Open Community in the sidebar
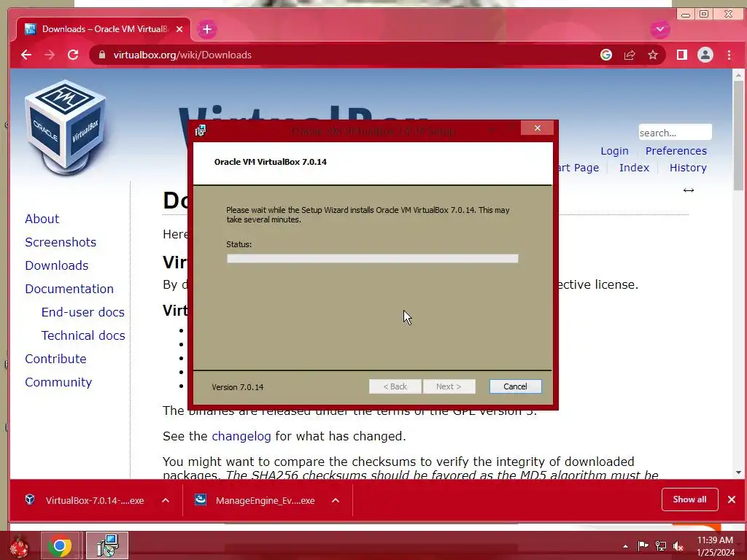The width and height of the screenshot is (747, 560). tap(58, 382)
